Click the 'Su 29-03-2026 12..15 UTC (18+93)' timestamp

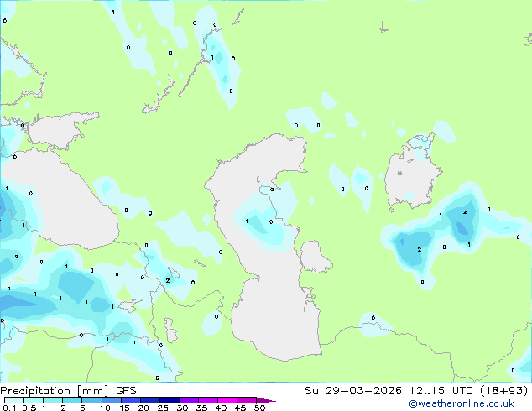click(416, 391)
